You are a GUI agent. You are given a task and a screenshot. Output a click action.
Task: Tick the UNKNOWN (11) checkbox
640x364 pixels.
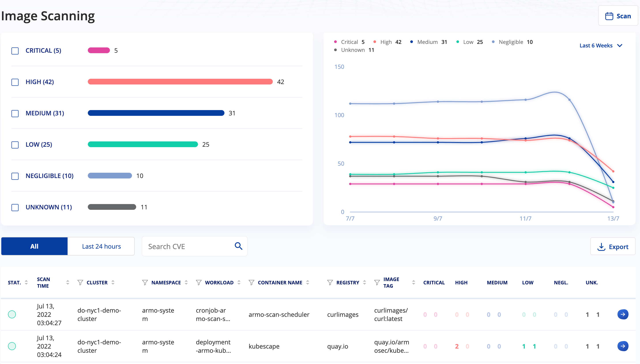click(15, 208)
